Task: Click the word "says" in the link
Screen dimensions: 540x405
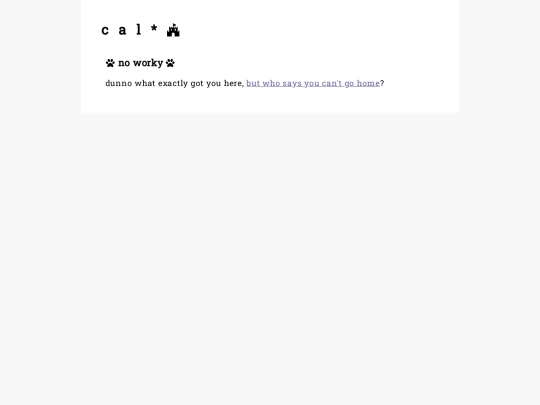Action: (x=292, y=84)
